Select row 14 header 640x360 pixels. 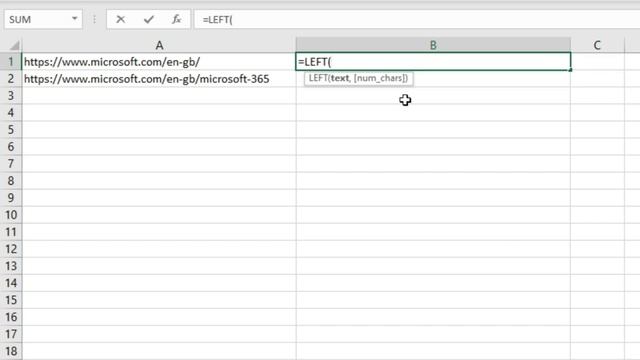pyautogui.click(x=11, y=283)
